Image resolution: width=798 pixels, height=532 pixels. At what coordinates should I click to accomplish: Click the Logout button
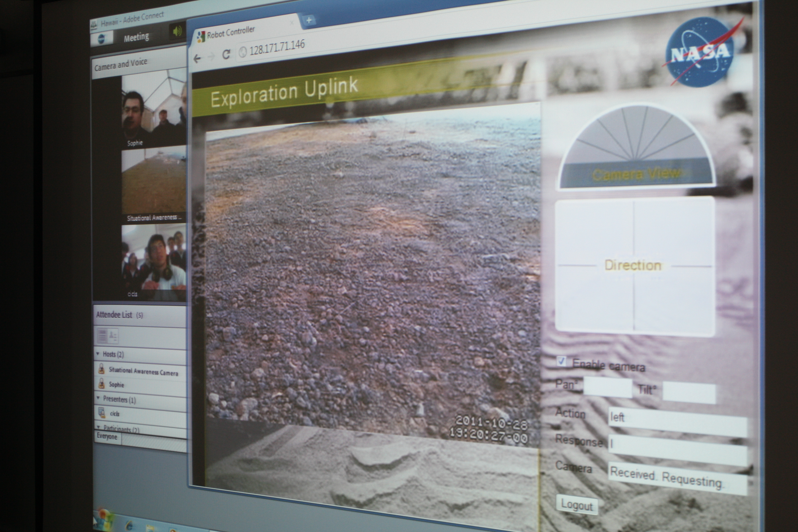coord(577,505)
